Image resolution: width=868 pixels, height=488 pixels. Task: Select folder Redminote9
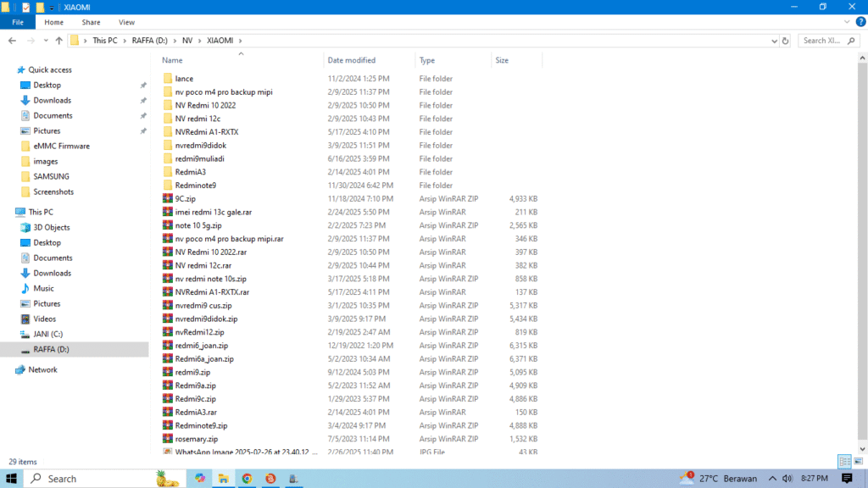(x=196, y=186)
